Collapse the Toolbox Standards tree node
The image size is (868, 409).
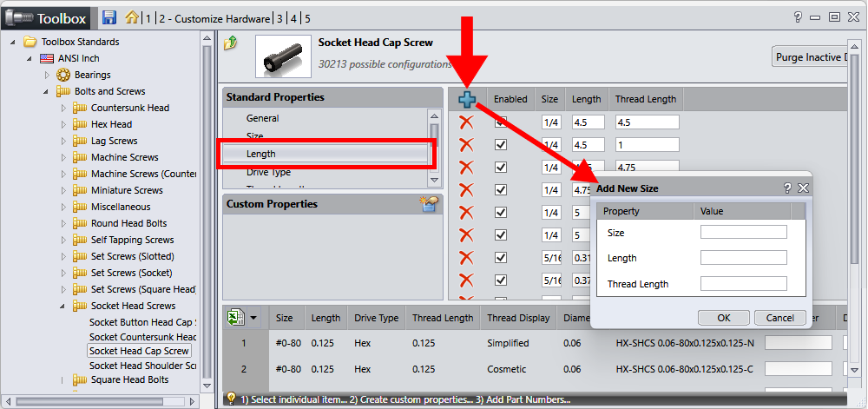[x=13, y=42]
